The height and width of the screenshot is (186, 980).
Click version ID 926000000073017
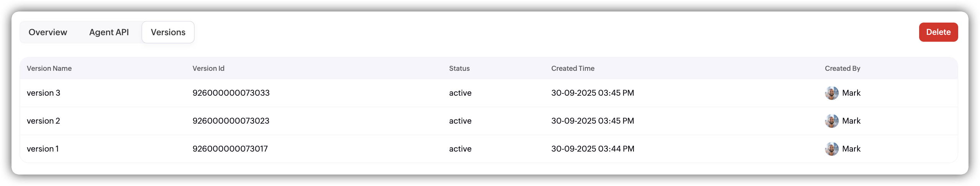(230, 149)
